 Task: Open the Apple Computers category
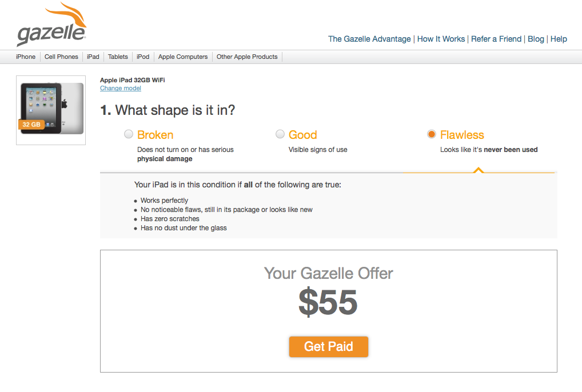[x=182, y=57]
